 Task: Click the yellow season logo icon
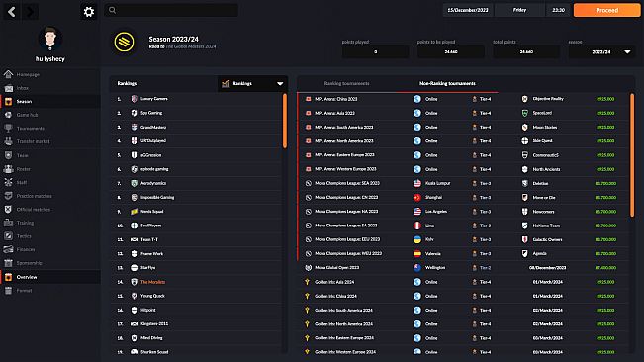click(124, 42)
